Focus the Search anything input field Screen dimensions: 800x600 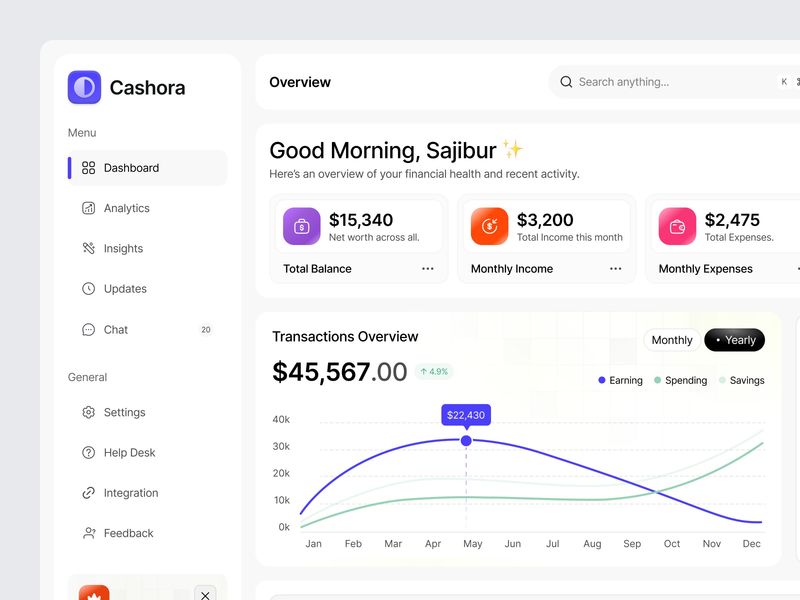673,82
